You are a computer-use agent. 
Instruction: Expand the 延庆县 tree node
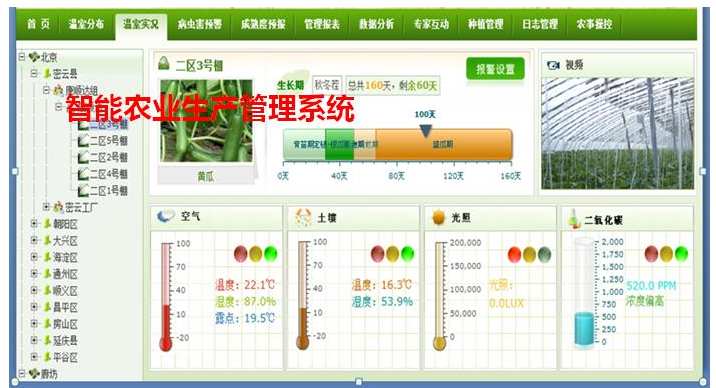34,340
